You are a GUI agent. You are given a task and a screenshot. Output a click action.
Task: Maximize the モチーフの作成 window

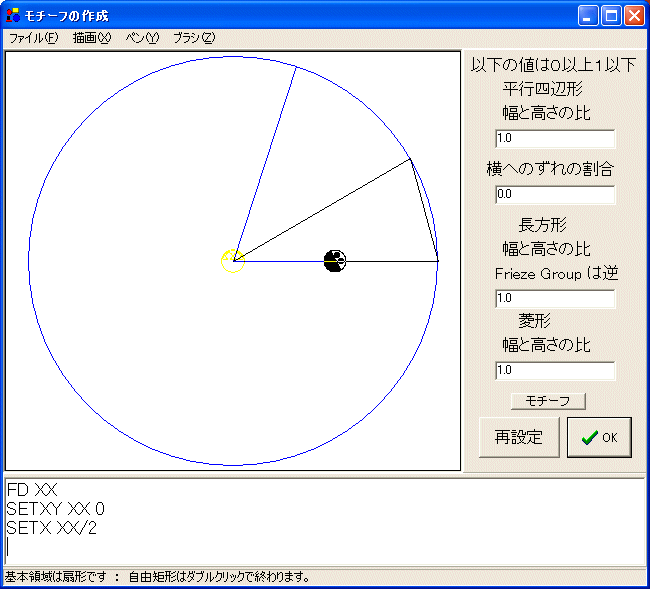click(x=611, y=16)
